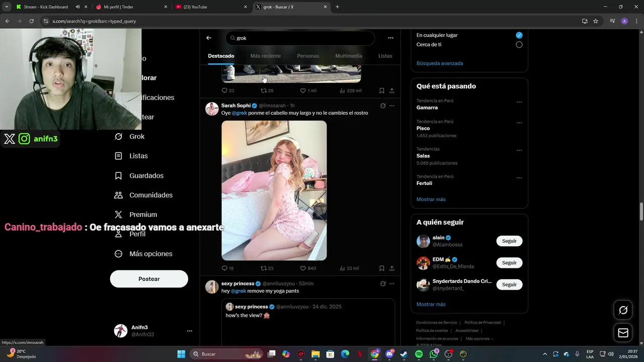Screen dimensions: 644x362
Task: Open Comunidades in the sidebar
Action: (x=144, y=195)
